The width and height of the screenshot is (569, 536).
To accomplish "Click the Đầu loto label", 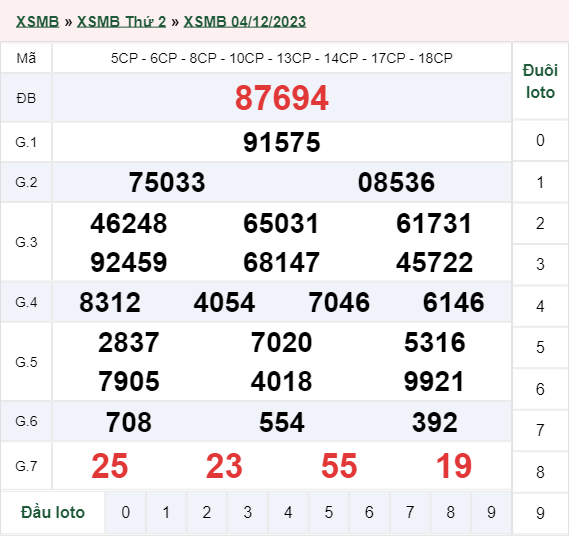I will tap(53, 512).
